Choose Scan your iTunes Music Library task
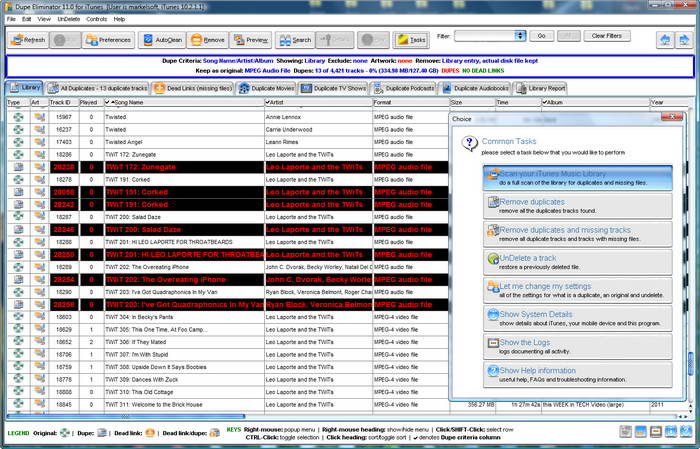The width and height of the screenshot is (700, 449). (x=578, y=178)
